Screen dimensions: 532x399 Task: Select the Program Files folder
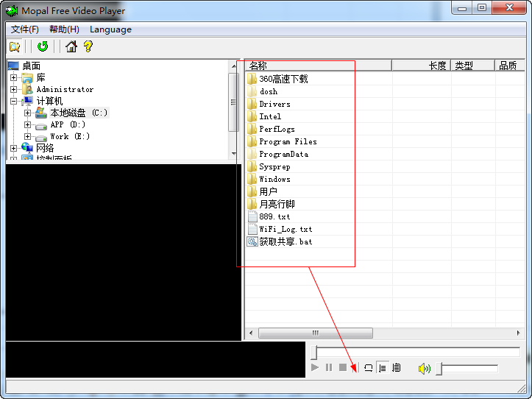(x=288, y=141)
